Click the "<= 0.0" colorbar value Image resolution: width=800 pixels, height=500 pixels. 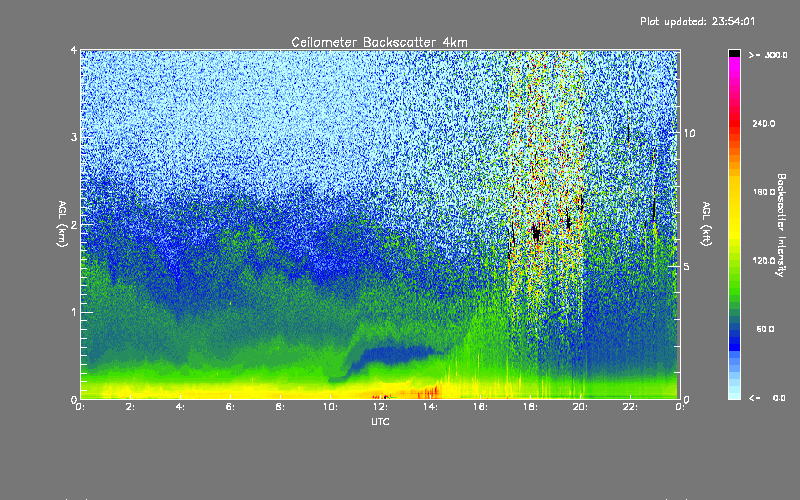tap(768, 398)
